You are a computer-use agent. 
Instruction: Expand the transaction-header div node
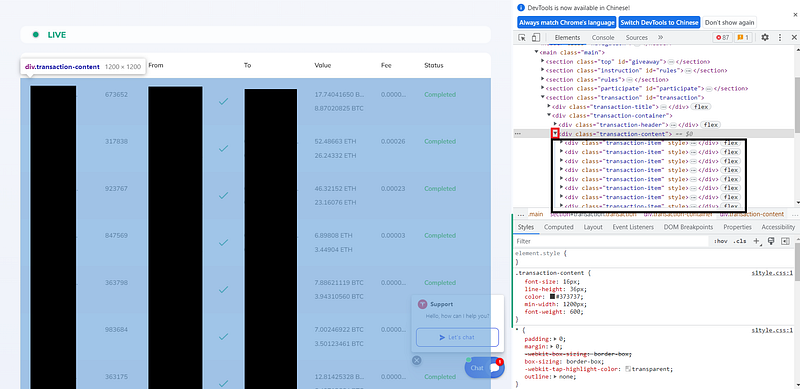coord(556,125)
